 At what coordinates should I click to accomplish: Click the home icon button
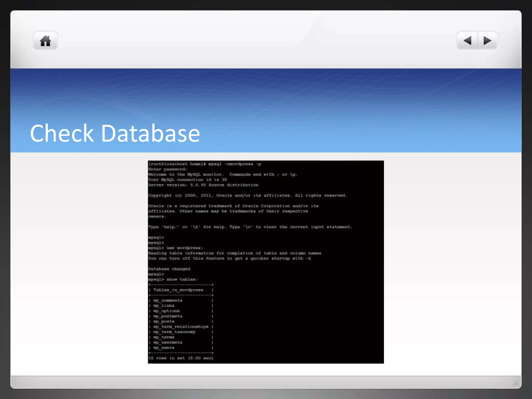[45, 41]
